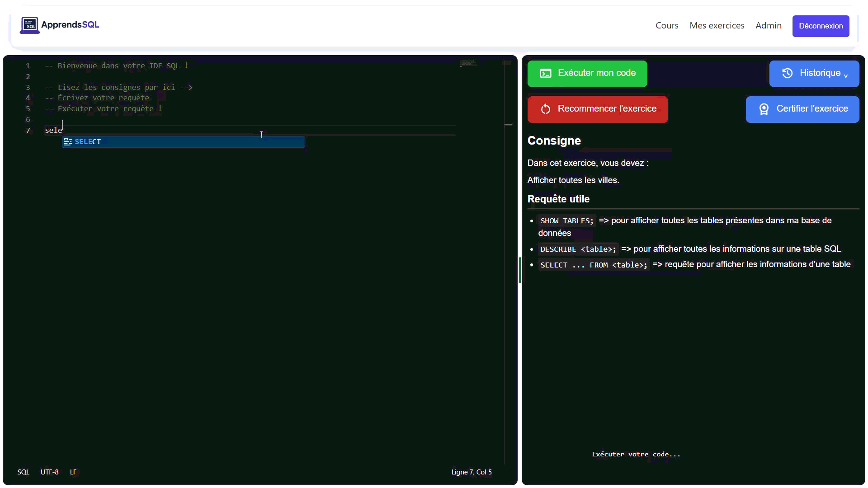Click the keyword icon beside SELECT suggestion

pyautogui.click(x=68, y=142)
